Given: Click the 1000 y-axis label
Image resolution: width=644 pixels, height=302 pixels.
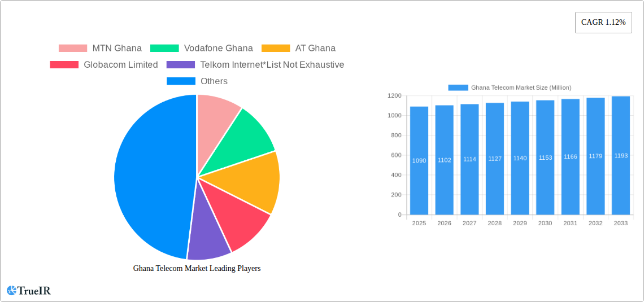Looking at the screenshot, I should click(x=394, y=115).
